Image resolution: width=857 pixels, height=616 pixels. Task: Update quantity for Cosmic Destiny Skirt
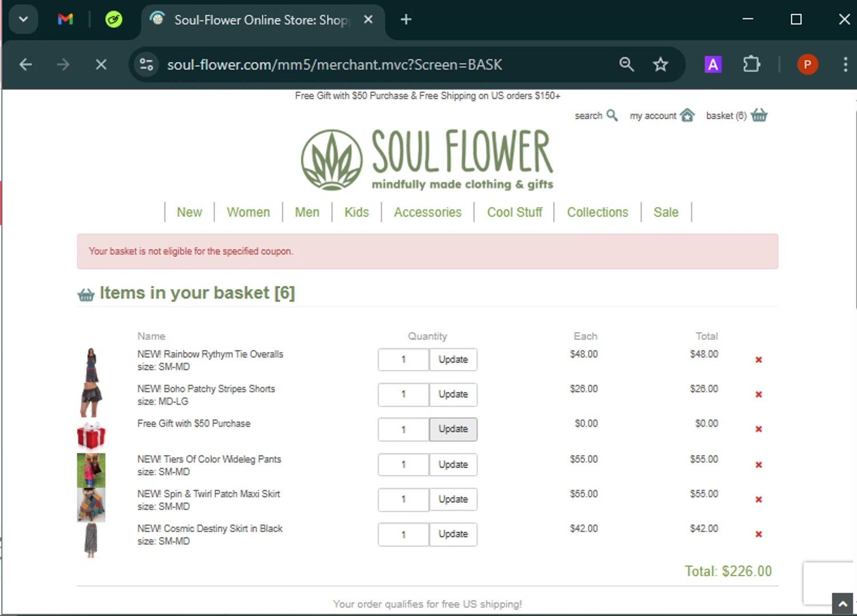[453, 534]
